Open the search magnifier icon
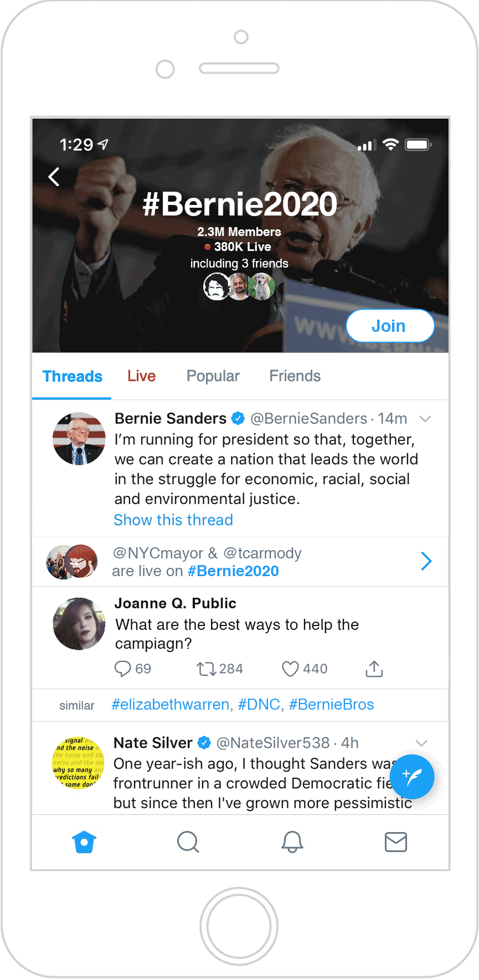Viewport: 479px width, 980px height. 188,842
